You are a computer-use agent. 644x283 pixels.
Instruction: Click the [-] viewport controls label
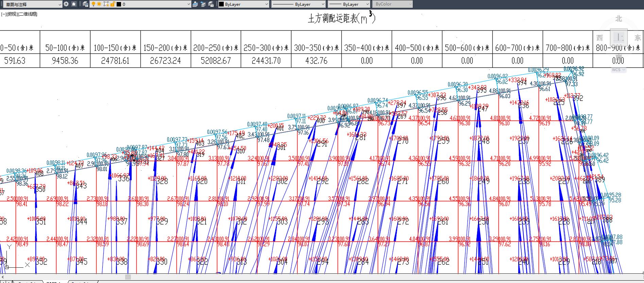point(4,14)
